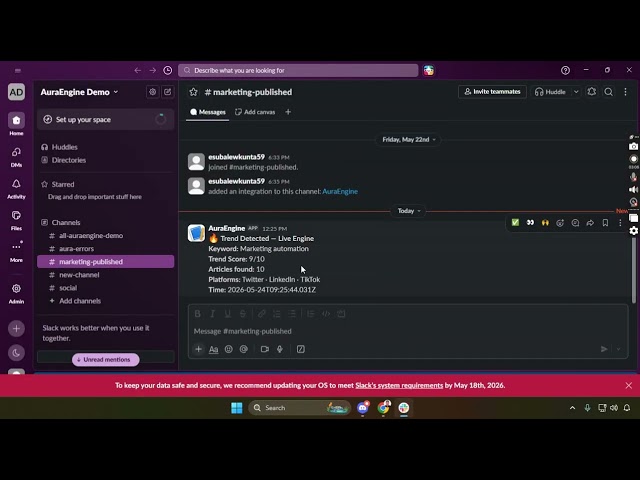
Task: Open workspace filter settings icon
Action: (152, 92)
